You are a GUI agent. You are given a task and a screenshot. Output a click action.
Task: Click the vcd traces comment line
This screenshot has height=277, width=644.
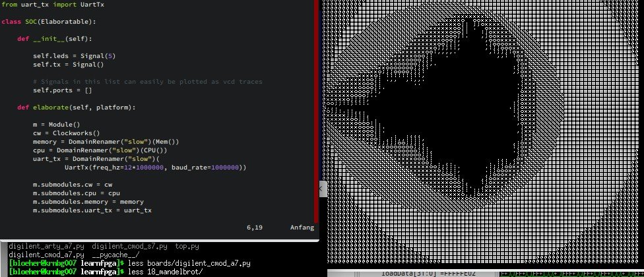tap(147, 82)
